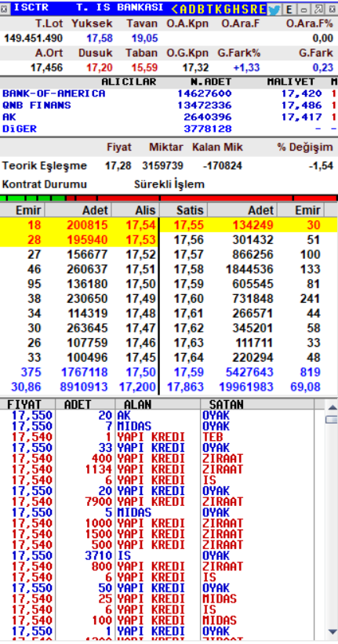338x644 pixels.
Task: Click total bid quantity 1767118
Action: (84, 372)
